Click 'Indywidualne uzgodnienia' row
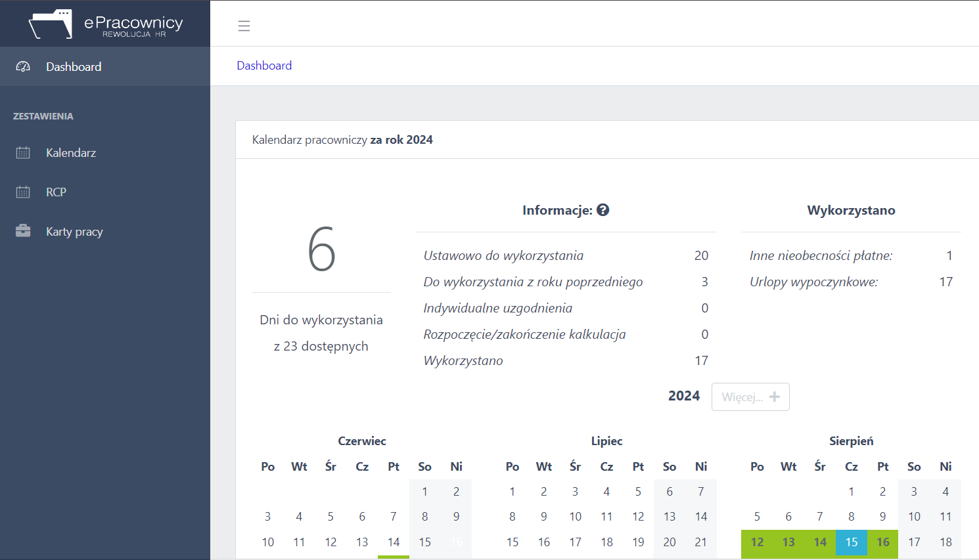The image size is (979, 560). pyautogui.click(x=566, y=308)
